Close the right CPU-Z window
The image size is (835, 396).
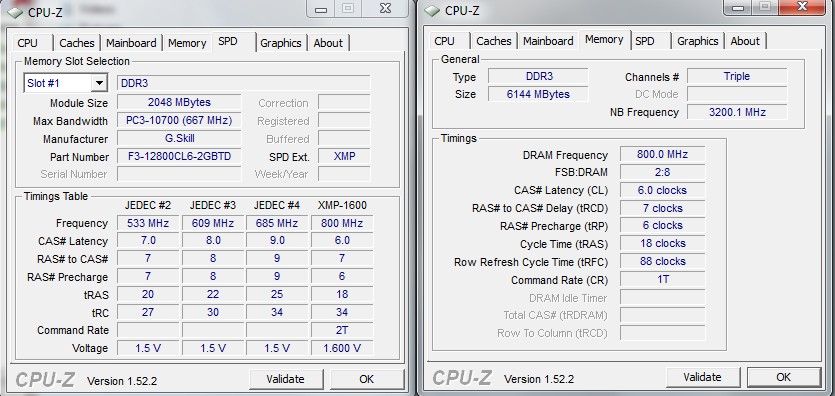click(x=802, y=7)
